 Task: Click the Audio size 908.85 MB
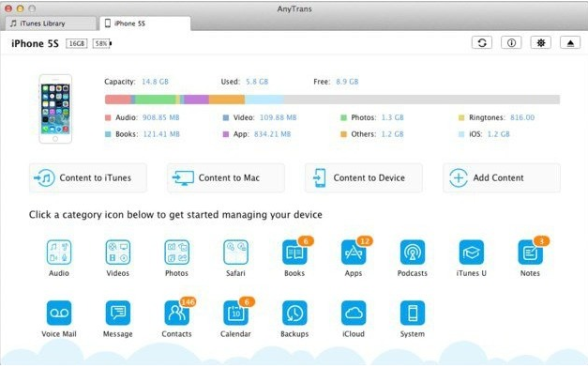point(161,117)
